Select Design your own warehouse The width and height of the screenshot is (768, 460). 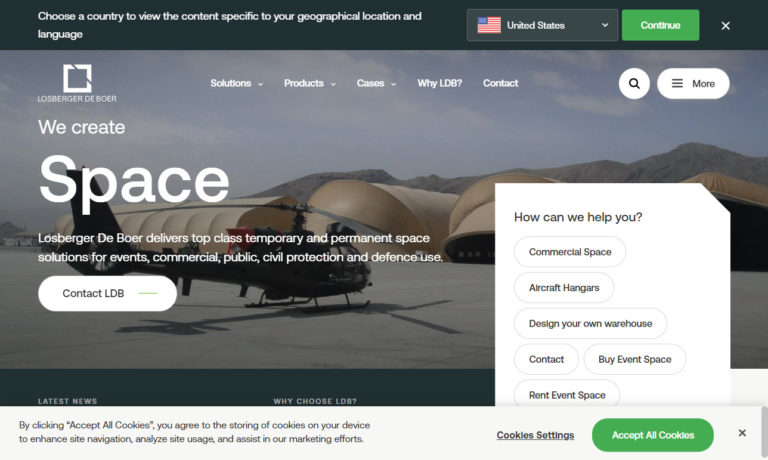tap(590, 324)
